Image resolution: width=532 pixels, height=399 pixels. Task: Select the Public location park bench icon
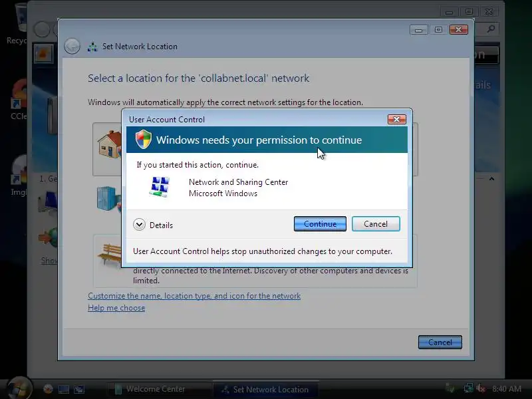(x=109, y=255)
